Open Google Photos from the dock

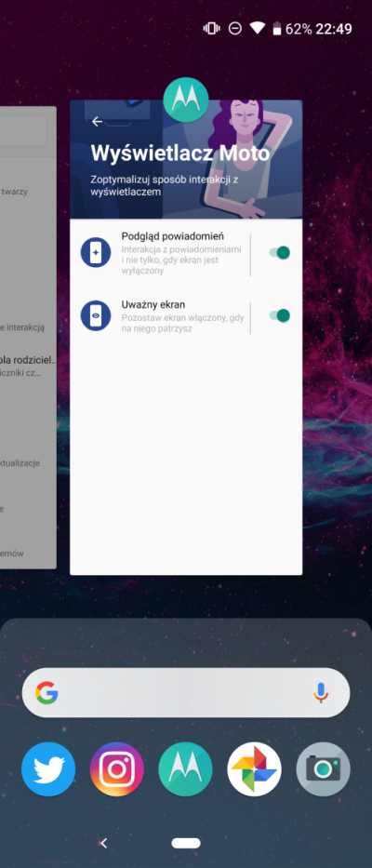point(254,768)
